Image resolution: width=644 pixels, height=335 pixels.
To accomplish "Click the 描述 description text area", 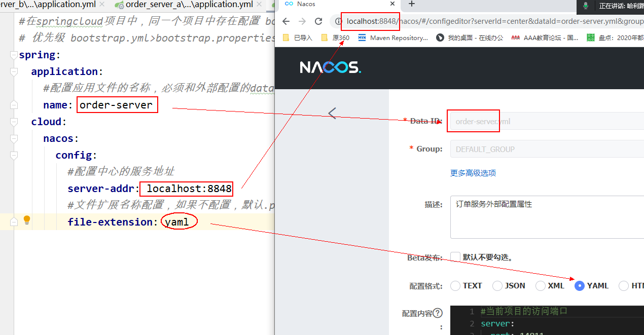I will tap(547, 217).
